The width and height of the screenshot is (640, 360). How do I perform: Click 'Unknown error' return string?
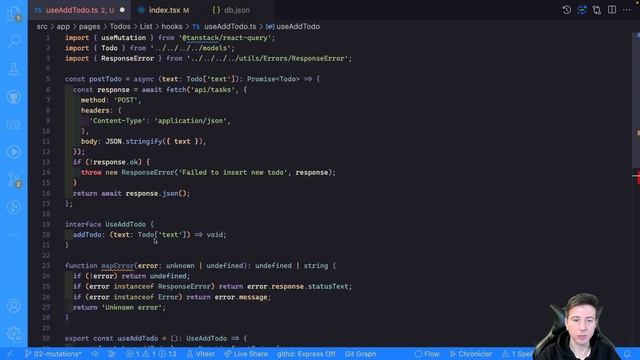coord(131,307)
